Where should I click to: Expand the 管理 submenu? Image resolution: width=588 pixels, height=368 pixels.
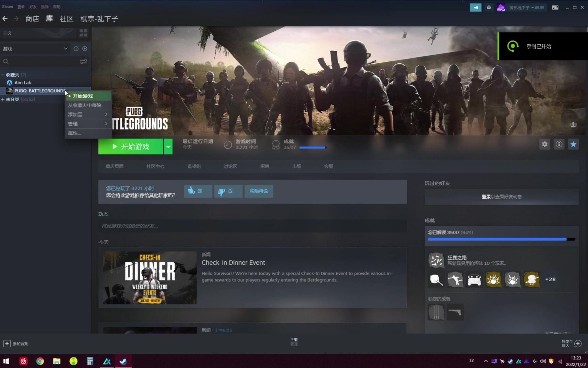pos(88,124)
